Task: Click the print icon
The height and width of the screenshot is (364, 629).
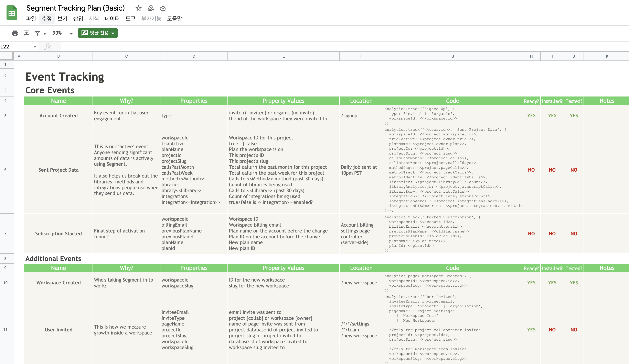Action: tap(15, 33)
